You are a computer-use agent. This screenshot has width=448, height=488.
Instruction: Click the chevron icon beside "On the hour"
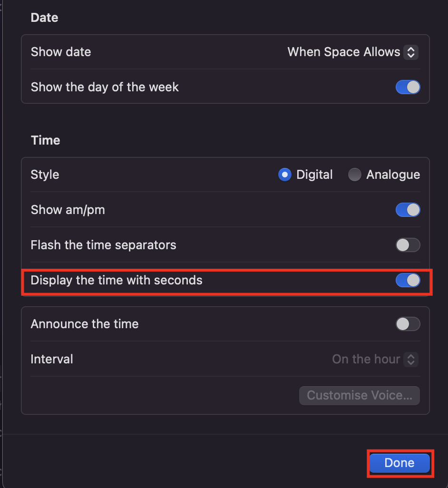point(410,360)
